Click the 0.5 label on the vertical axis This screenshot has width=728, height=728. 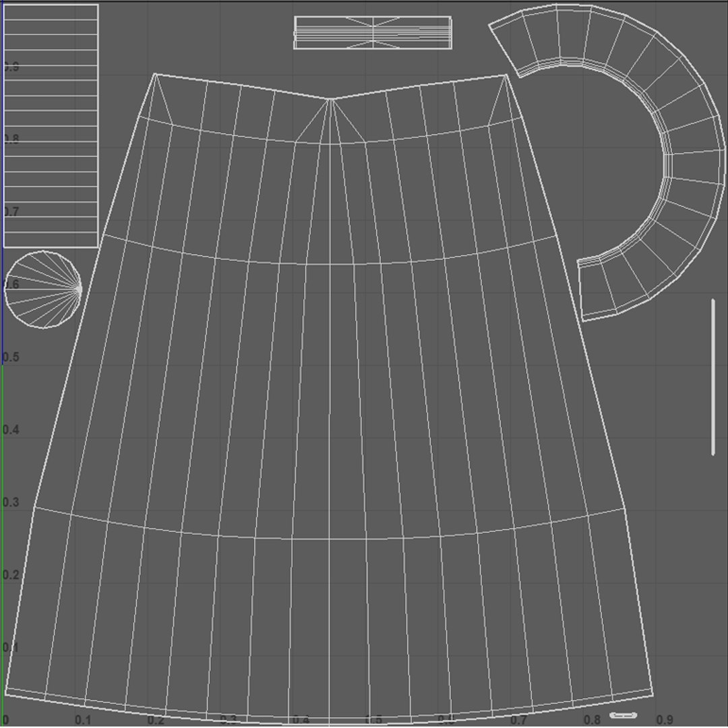[x=11, y=357]
